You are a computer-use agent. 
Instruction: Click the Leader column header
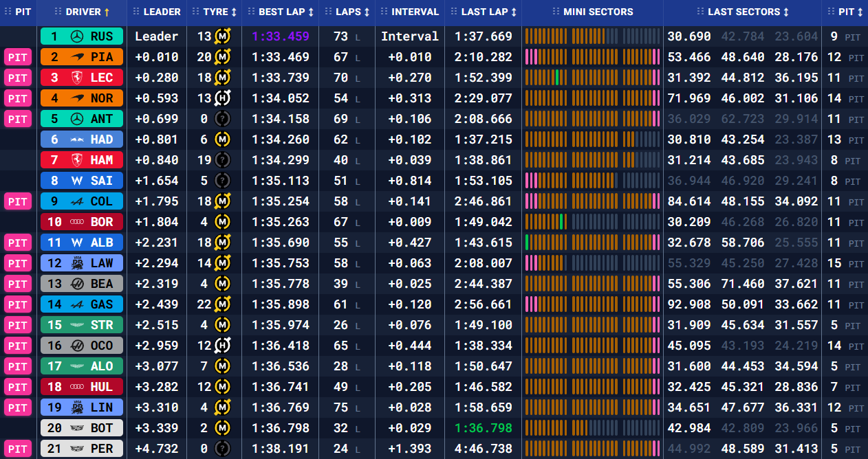[x=157, y=12]
